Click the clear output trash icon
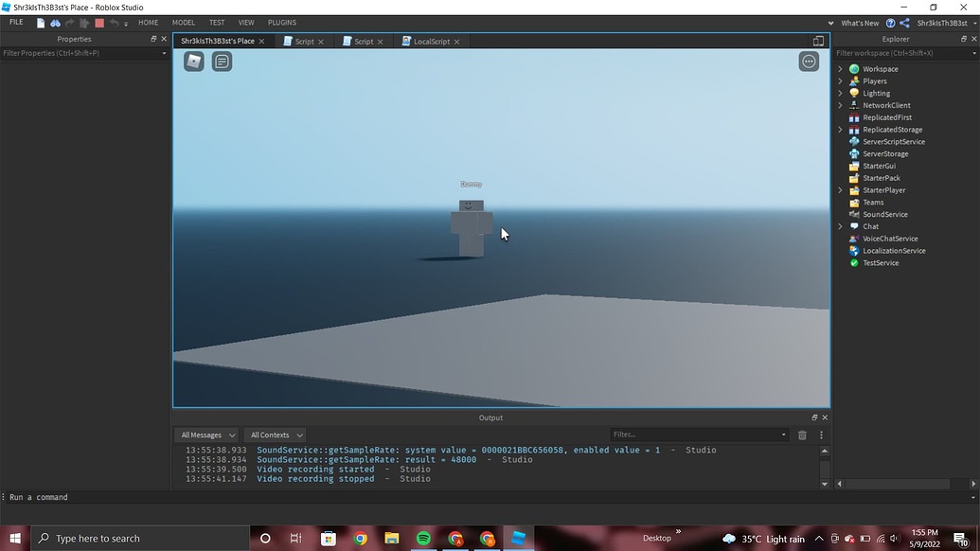This screenshot has height=551, width=980. click(x=801, y=435)
